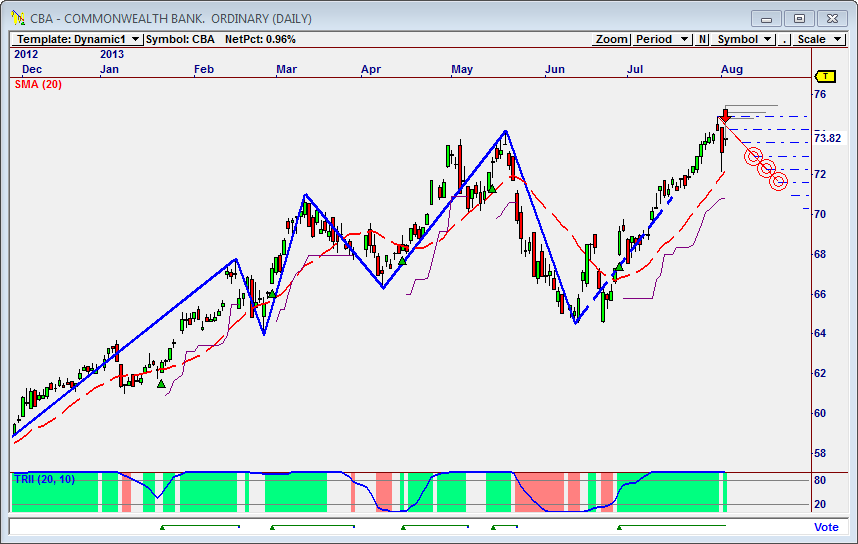Open the Symbol dropdown menu
The image size is (858, 544).
click(x=743, y=39)
